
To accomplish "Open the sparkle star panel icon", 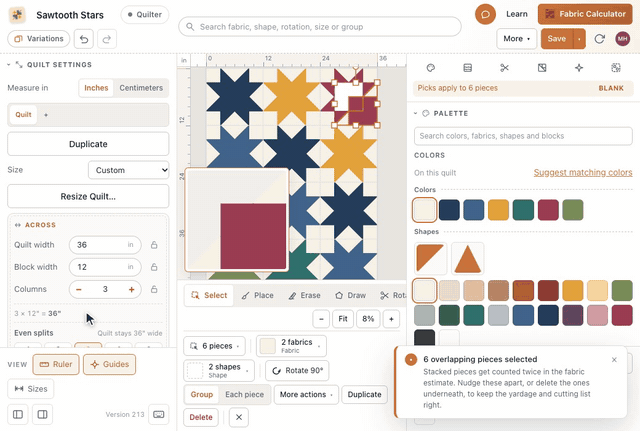I will (x=579, y=68).
